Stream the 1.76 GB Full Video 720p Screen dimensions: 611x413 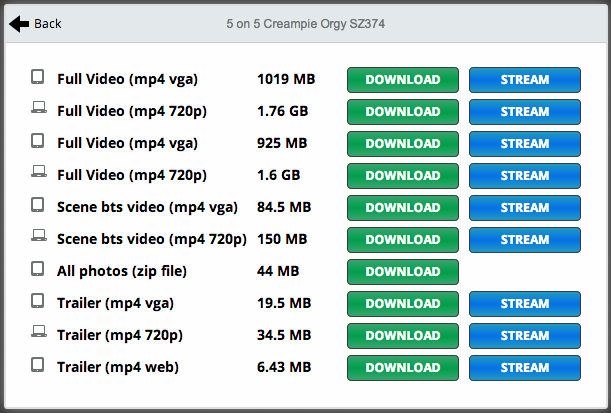coord(524,112)
